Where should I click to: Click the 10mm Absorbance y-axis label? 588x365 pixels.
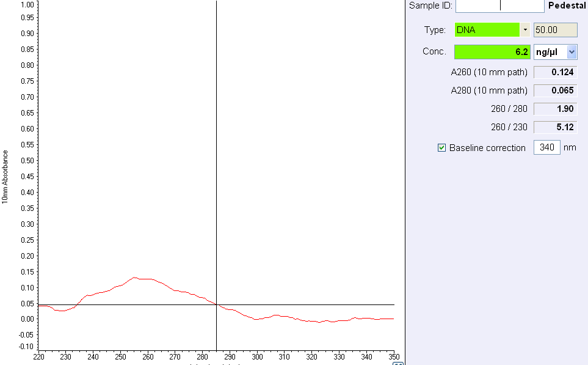tap(5, 177)
